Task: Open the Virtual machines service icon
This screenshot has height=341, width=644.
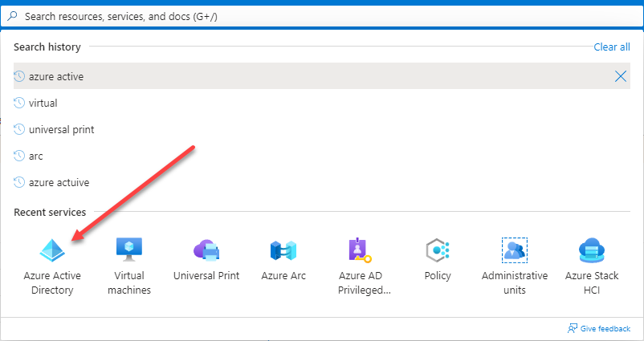Action: 129,250
